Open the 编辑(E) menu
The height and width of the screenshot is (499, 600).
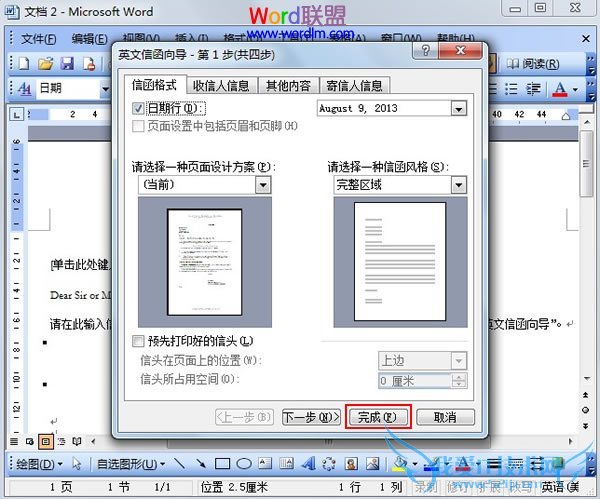point(90,39)
